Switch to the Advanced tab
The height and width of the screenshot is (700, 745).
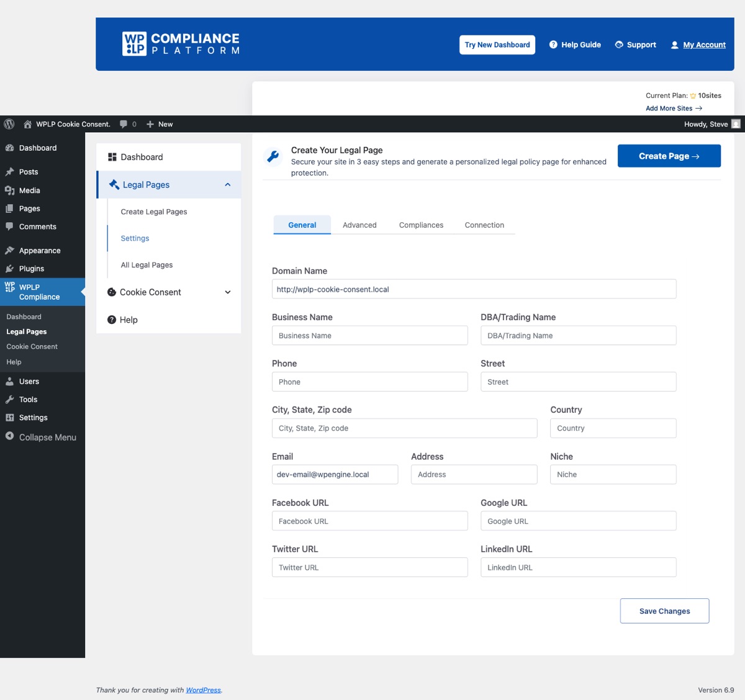click(x=359, y=225)
